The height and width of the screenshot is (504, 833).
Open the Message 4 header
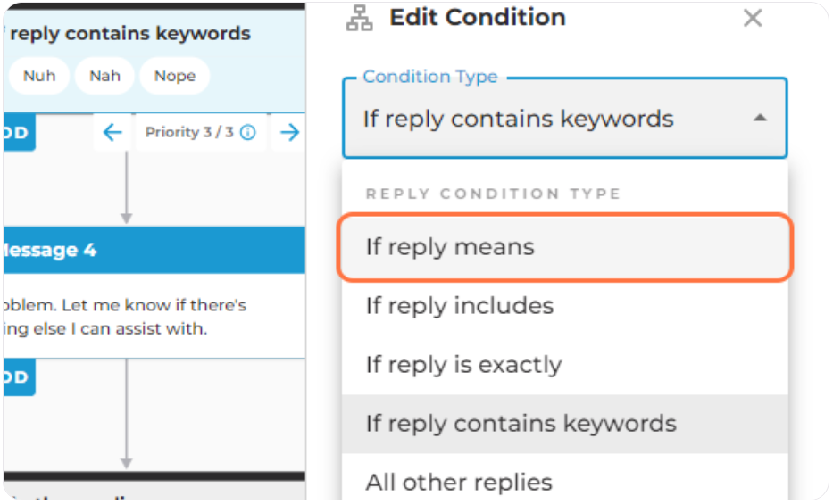pos(154,250)
